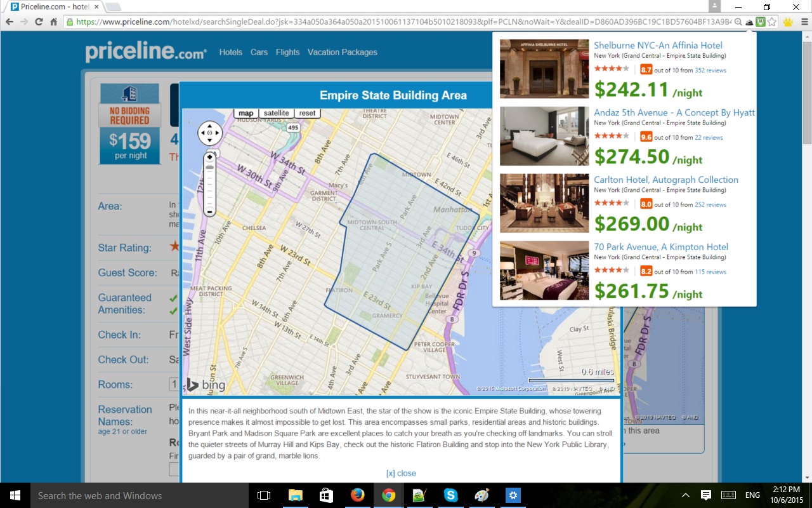Click the Andaz 5th Avenue room thumbnail
Viewport: 812px width, 508px height.
click(544, 136)
